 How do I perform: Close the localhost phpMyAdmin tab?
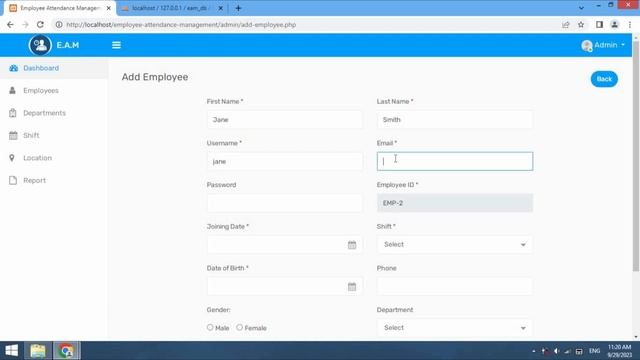click(x=220, y=8)
